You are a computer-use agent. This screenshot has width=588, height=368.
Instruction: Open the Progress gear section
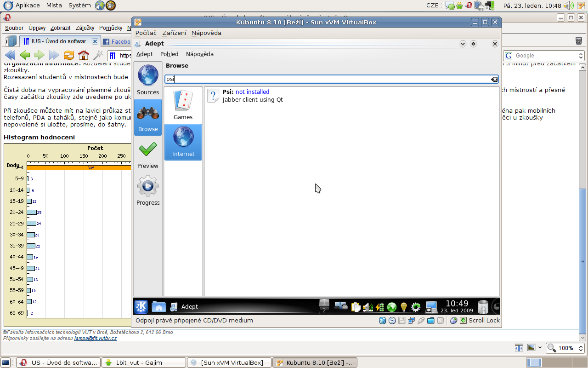click(x=148, y=191)
